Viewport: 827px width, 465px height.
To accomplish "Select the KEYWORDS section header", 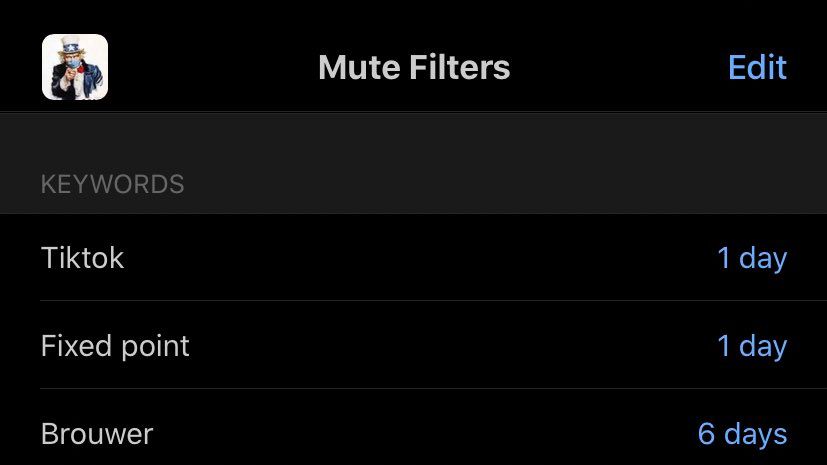I will tap(112, 185).
